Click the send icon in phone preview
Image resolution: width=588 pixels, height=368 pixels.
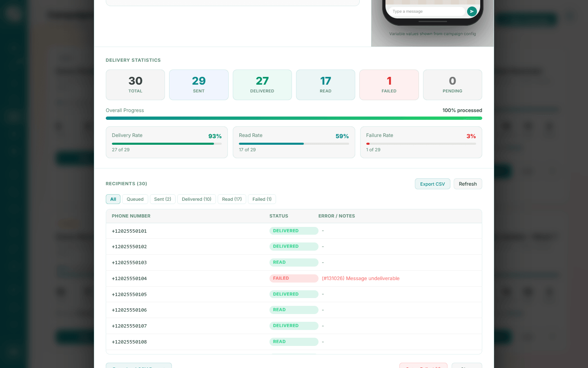472,11
